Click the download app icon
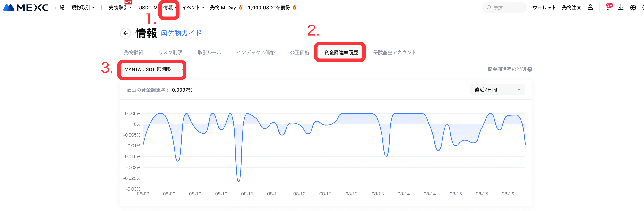 tap(621, 8)
